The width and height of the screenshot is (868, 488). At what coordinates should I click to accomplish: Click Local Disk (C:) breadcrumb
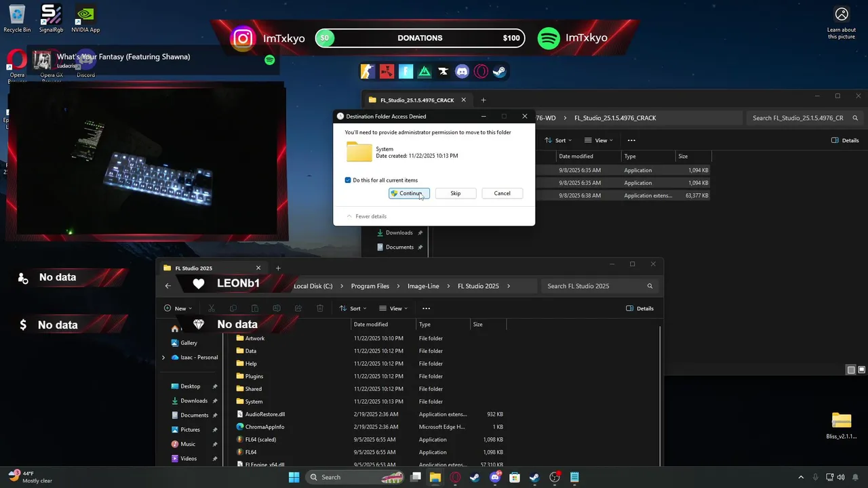click(313, 286)
